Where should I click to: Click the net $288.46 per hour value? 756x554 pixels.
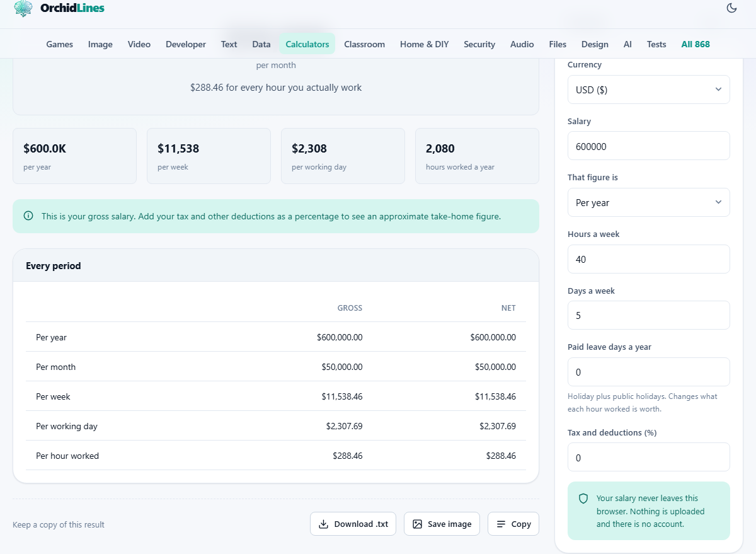click(501, 456)
